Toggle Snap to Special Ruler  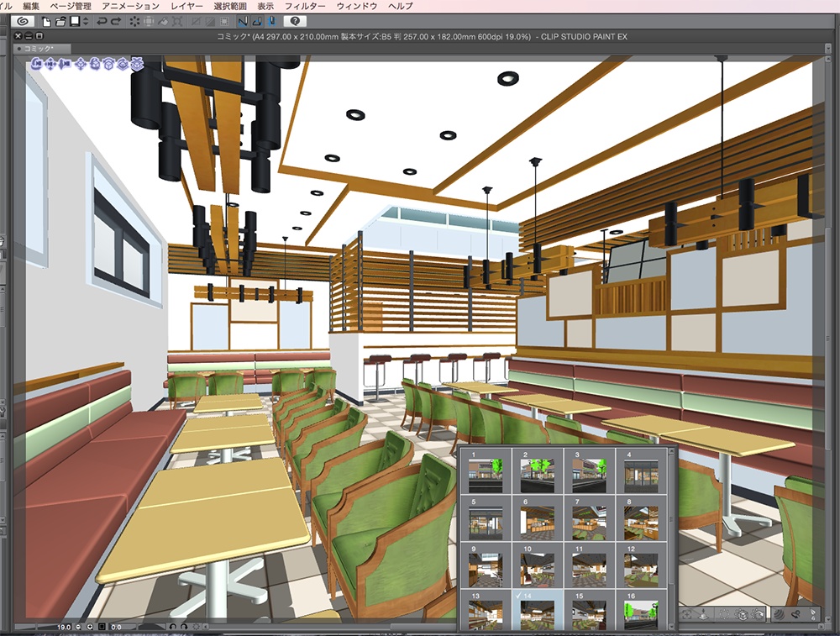coord(257,22)
